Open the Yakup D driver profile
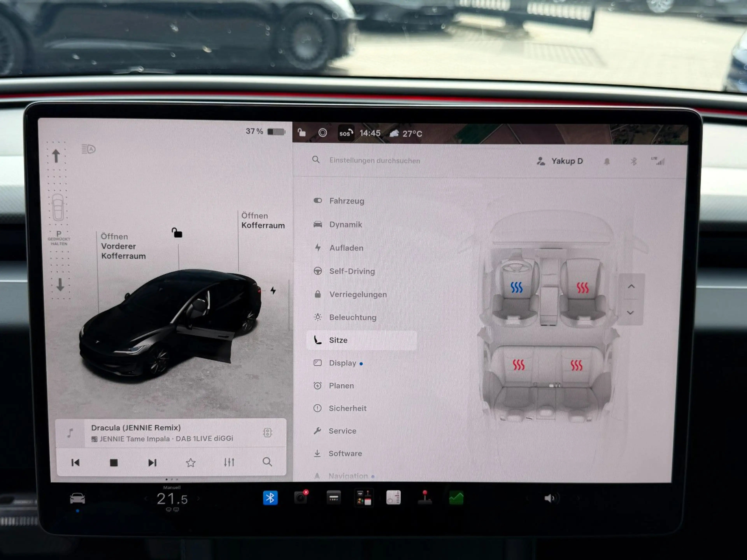Image resolution: width=747 pixels, height=560 pixels. 560,161
